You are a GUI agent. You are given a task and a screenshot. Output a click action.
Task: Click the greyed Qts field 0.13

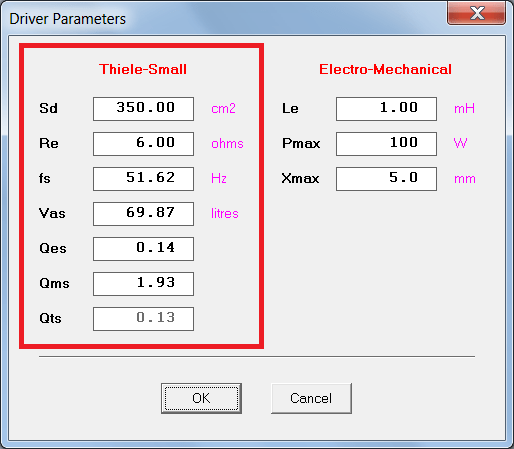[143, 319]
